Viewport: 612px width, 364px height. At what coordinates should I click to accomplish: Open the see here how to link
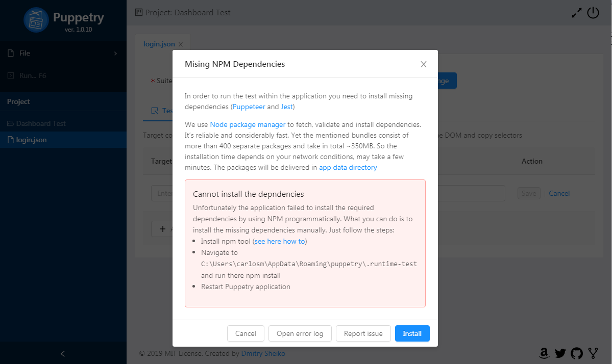click(280, 241)
